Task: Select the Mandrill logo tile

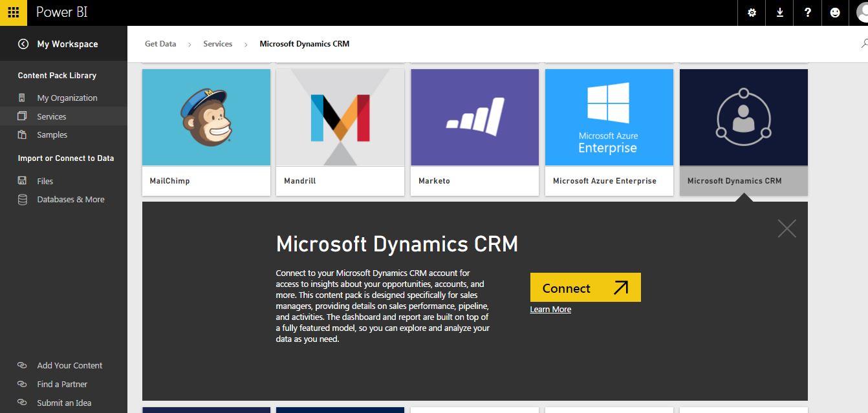Action: (x=340, y=117)
